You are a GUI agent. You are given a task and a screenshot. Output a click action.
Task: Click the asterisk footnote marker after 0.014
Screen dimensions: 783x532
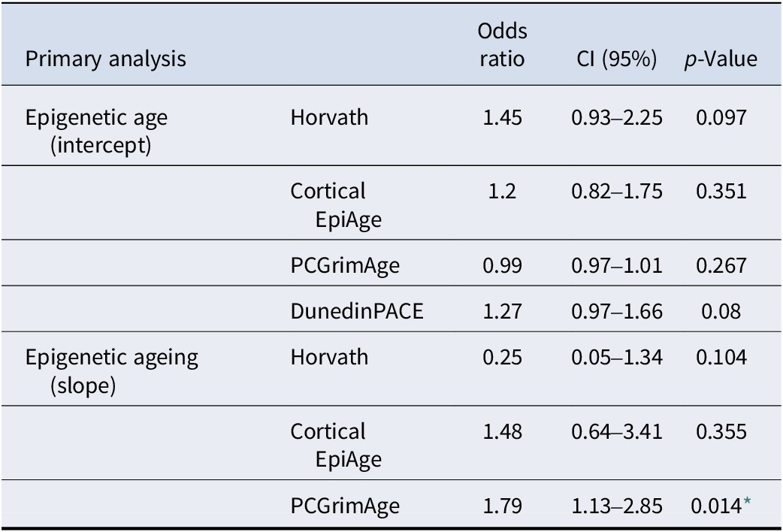pos(746,503)
